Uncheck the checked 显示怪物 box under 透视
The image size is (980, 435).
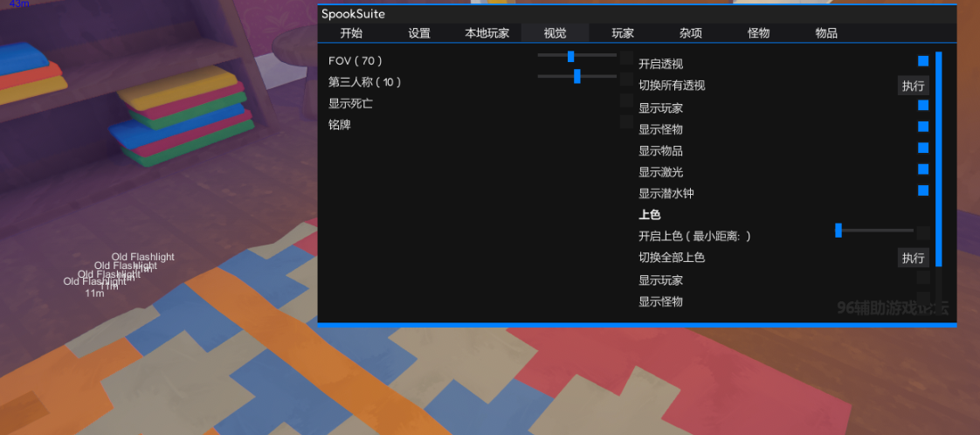[923, 127]
